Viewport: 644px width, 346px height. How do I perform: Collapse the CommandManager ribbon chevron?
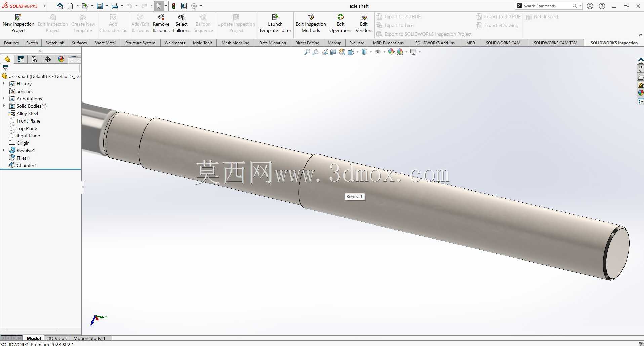tap(640, 35)
